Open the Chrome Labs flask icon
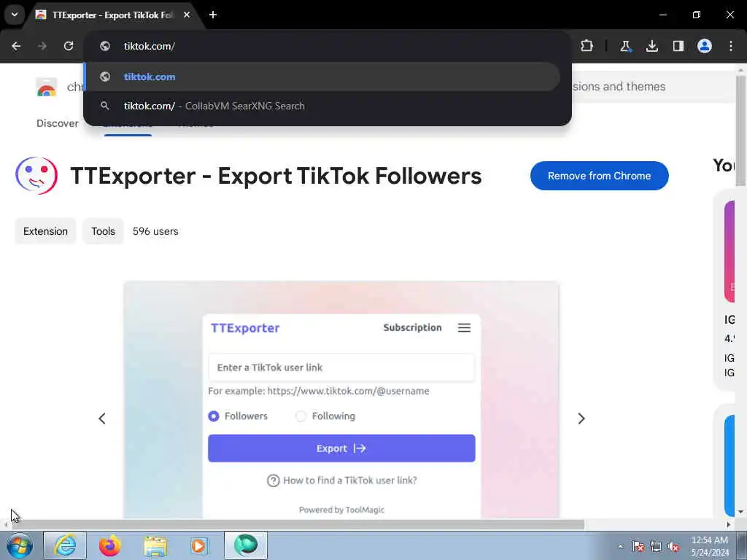747x560 pixels. point(625,46)
